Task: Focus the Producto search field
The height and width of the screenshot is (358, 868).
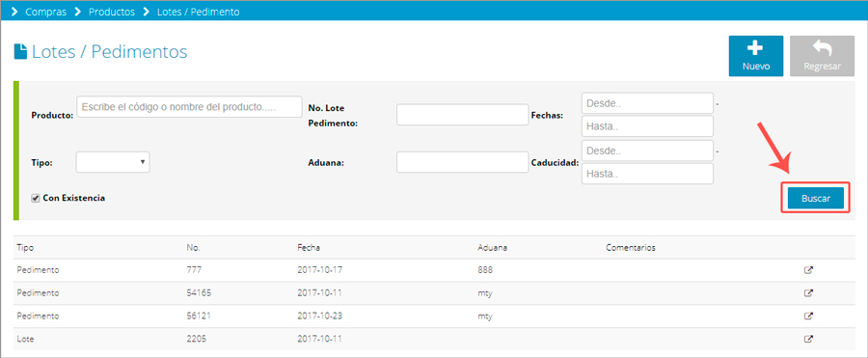Action: (189, 107)
